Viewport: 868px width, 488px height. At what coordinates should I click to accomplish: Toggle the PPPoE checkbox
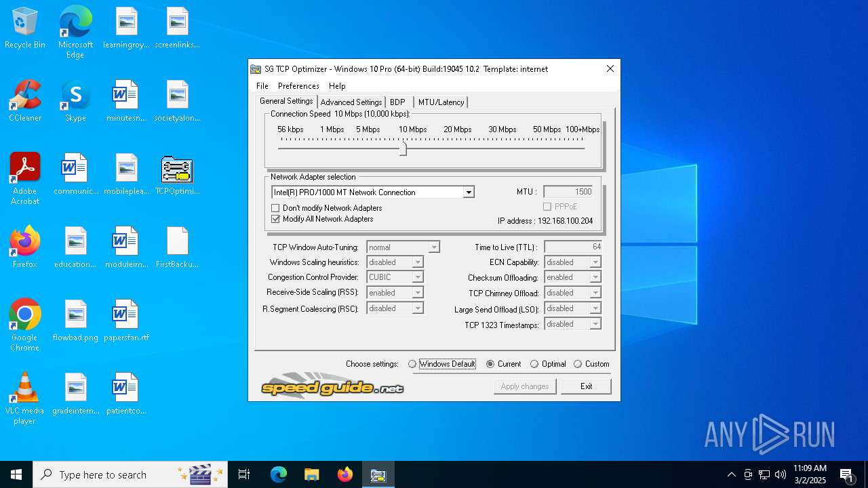click(x=547, y=207)
